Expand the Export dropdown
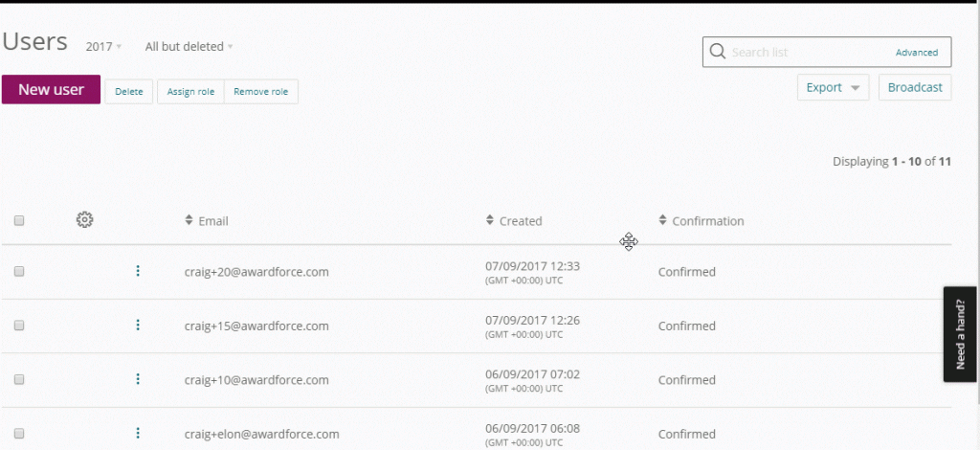 [x=833, y=87]
